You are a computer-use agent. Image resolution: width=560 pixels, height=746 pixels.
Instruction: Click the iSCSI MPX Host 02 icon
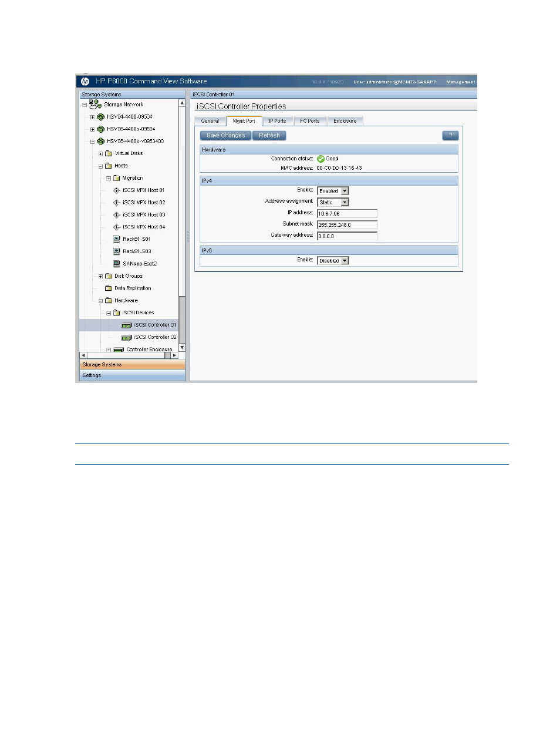117,203
